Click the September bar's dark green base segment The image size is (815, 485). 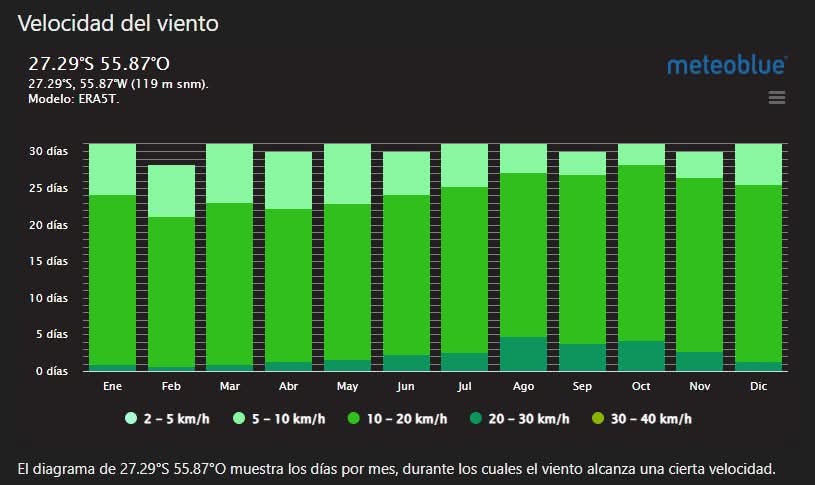coord(582,357)
